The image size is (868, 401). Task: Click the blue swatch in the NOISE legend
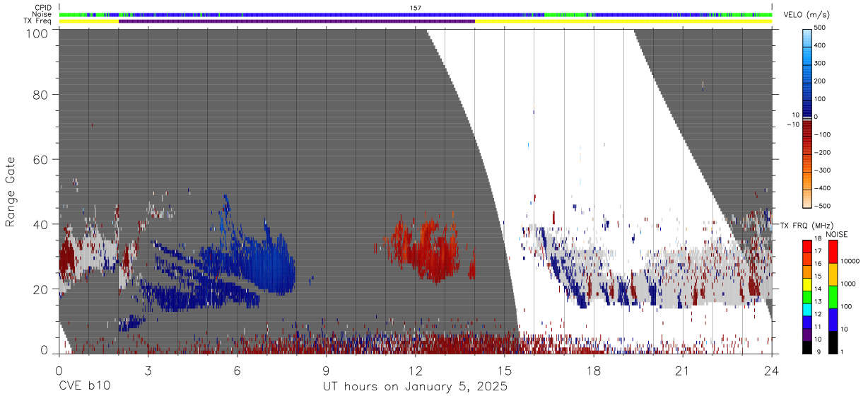point(833,320)
